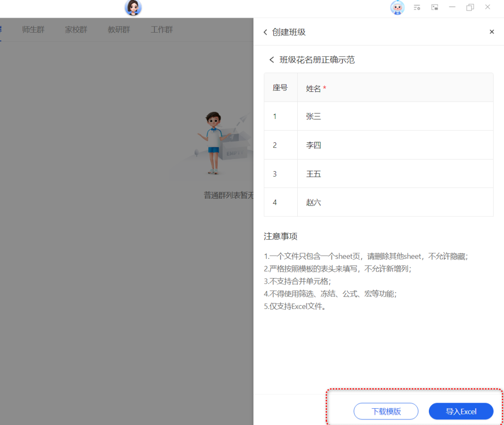Select the 教研群 tab
This screenshot has height=425, width=504.
[119, 29]
